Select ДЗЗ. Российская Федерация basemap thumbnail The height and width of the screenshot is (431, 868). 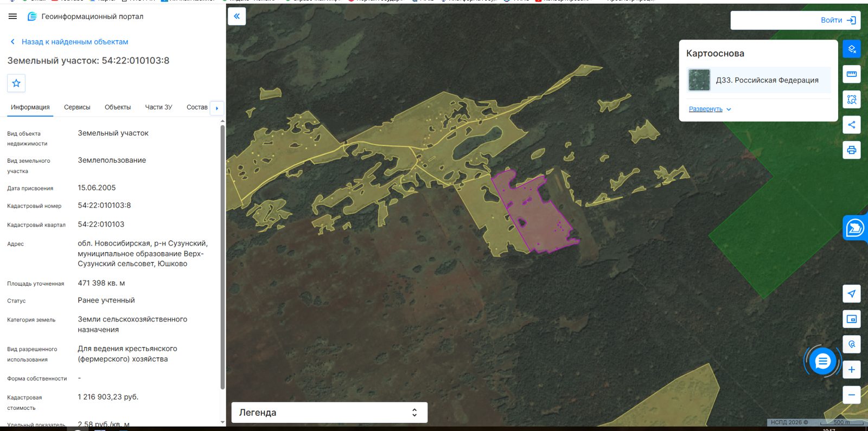point(699,80)
